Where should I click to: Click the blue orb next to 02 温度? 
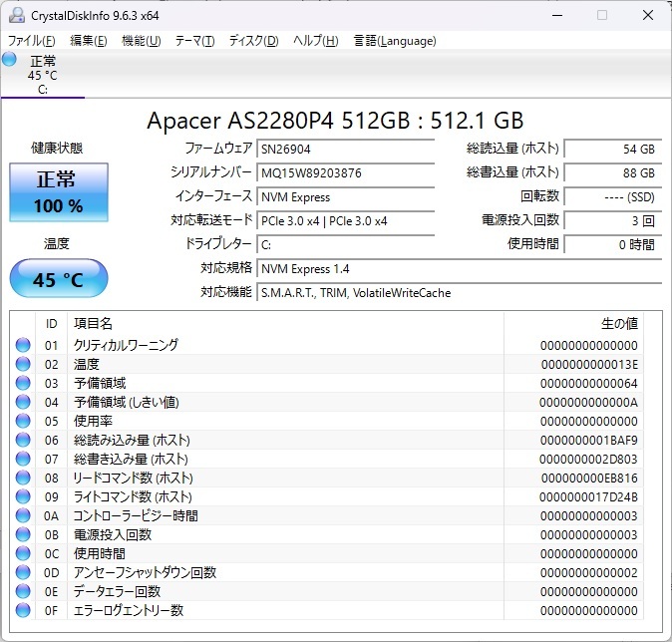point(23,364)
